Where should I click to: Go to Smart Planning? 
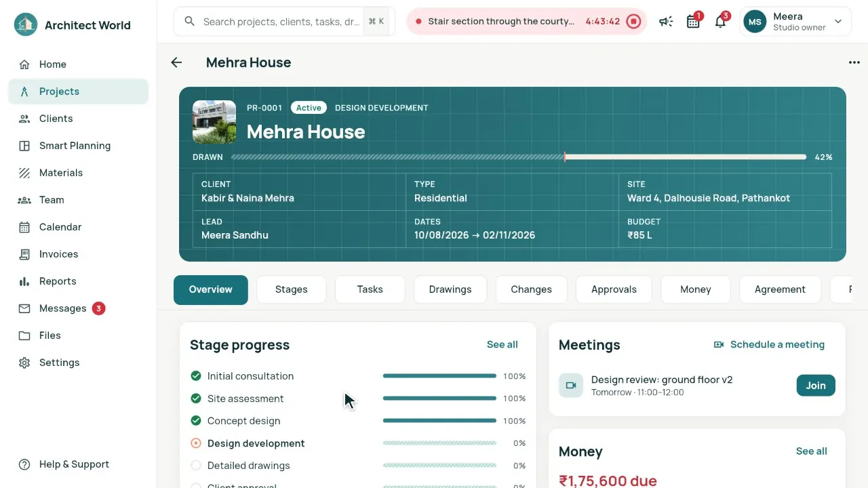pyautogui.click(x=78, y=146)
